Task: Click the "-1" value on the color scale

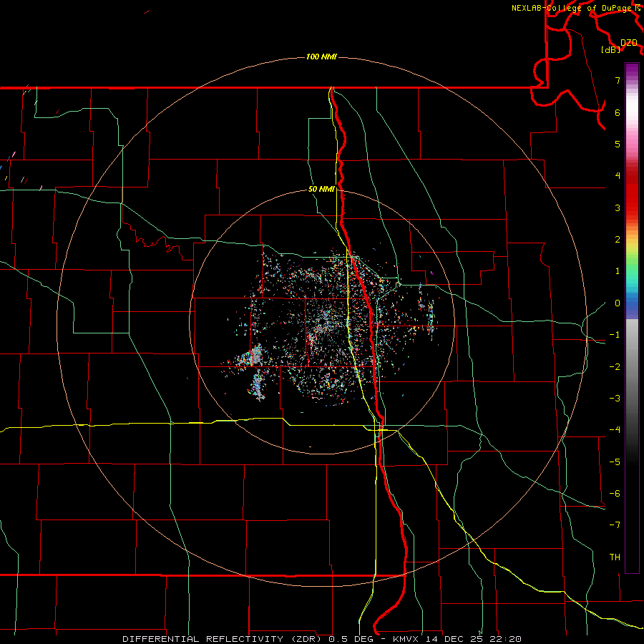Action: [615, 335]
